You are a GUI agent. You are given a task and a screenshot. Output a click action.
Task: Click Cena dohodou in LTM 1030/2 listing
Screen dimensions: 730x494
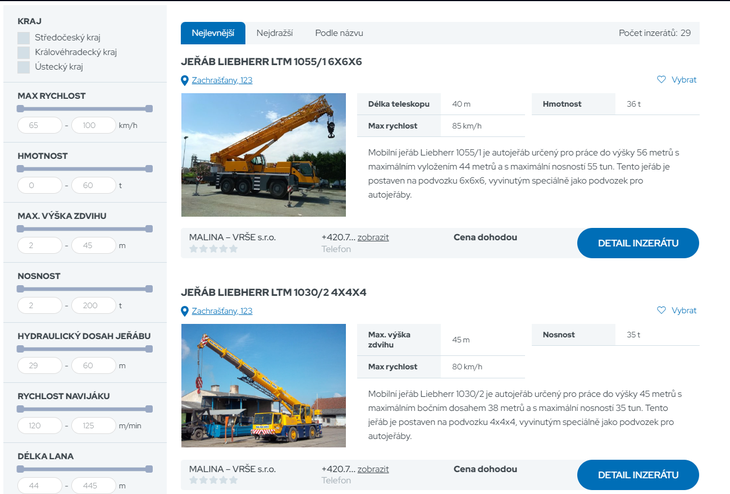[485, 469]
